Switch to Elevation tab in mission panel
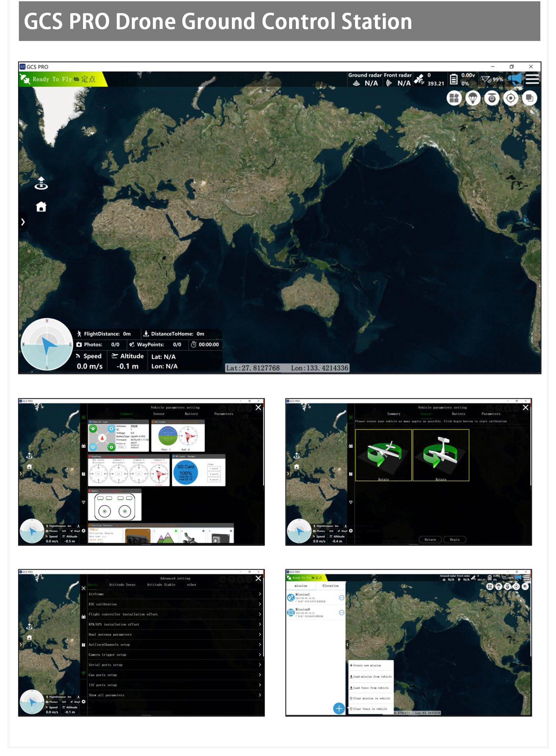 pyautogui.click(x=330, y=585)
